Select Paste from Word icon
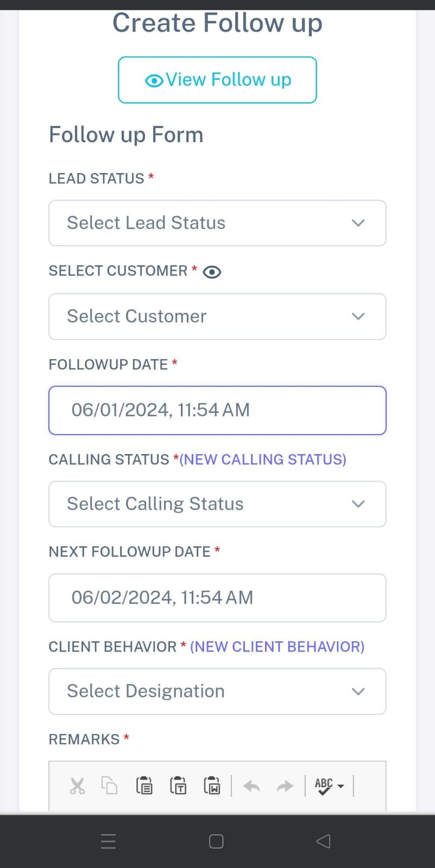Screen dimensions: 435x868 (x=212, y=786)
